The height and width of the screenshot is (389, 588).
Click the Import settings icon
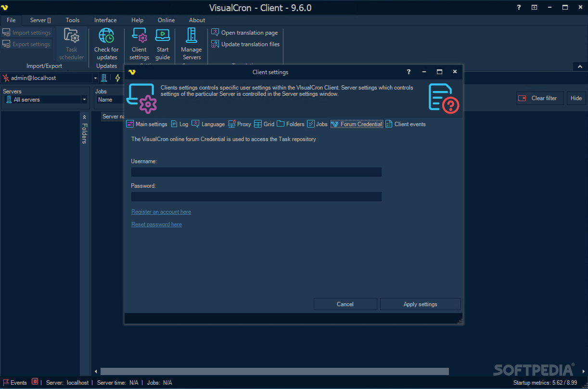click(7, 33)
